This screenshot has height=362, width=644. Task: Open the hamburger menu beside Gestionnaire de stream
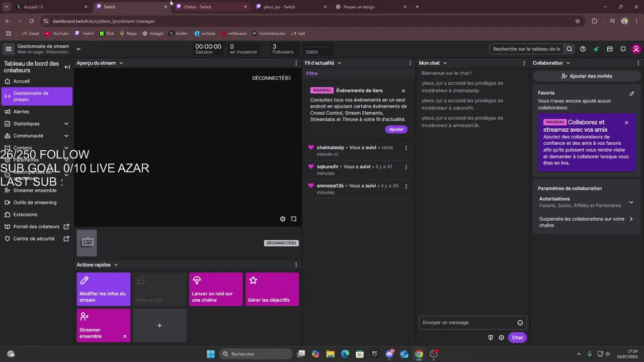click(9, 49)
